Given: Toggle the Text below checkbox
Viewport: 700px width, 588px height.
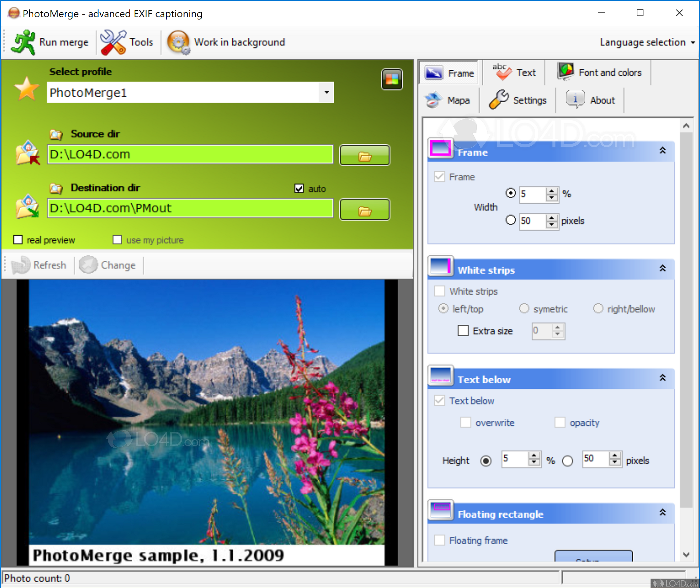Looking at the screenshot, I should point(439,401).
